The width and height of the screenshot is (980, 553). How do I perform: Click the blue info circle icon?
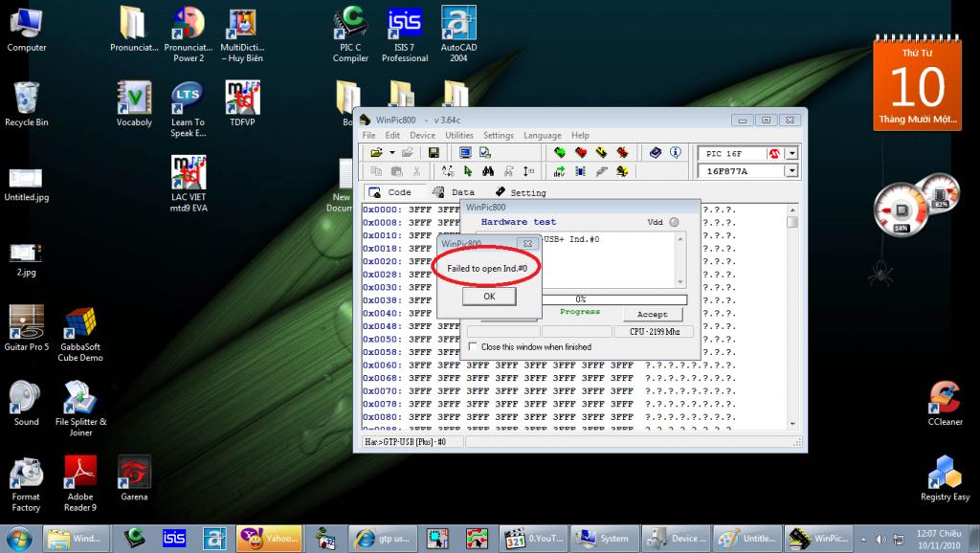click(x=675, y=152)
